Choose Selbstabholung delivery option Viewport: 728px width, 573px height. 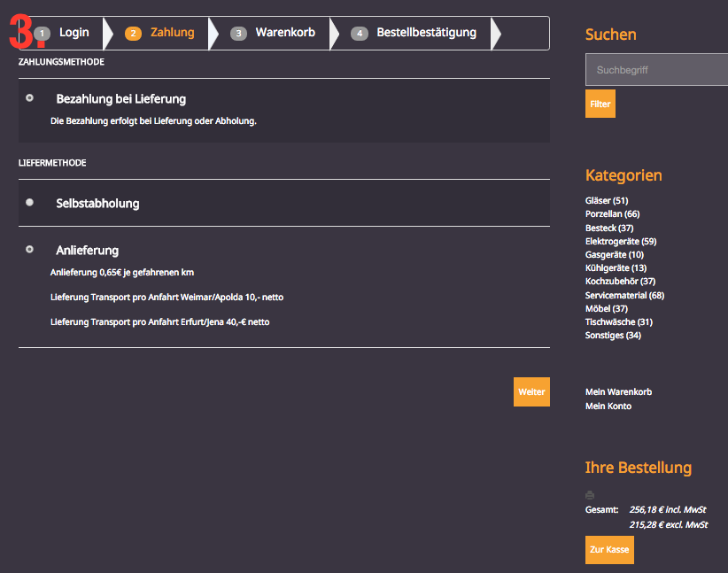pos(30,203)
